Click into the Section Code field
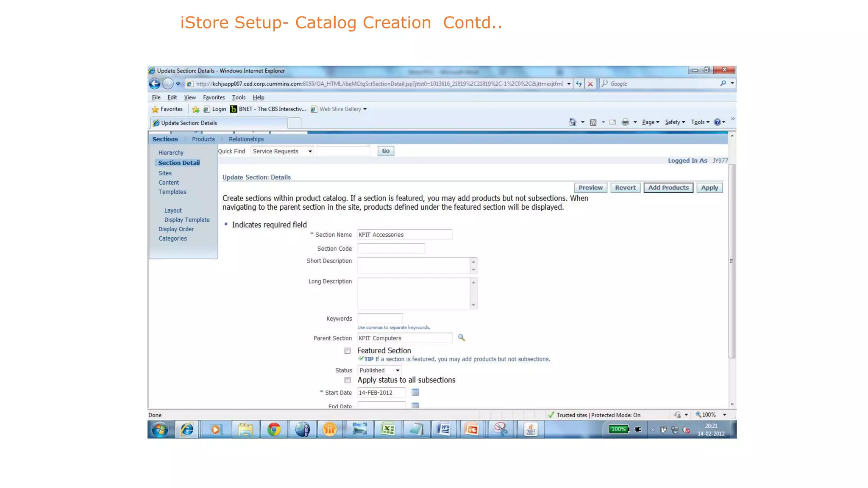Image resolution: width=868 pixels, height=488 pixels. [391, 249]
